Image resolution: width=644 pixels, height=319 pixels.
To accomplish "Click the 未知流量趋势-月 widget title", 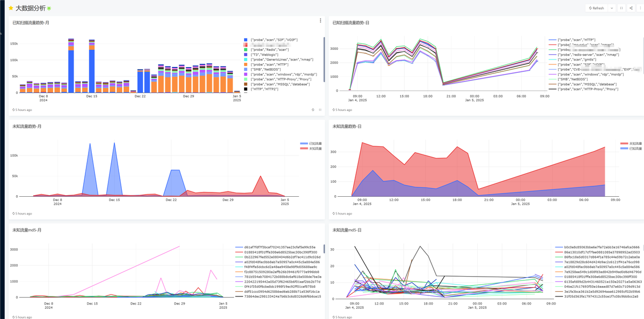I will tap(27, 127).
